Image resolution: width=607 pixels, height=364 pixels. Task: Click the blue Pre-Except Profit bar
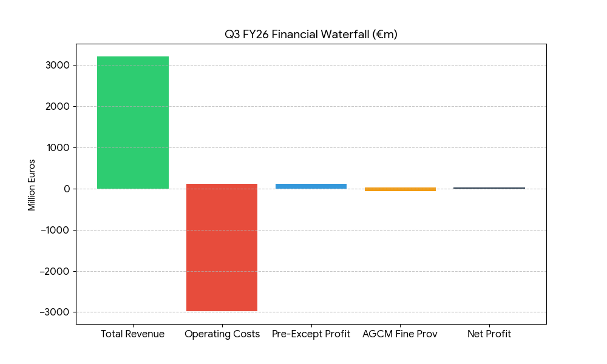tap(311, 186)
